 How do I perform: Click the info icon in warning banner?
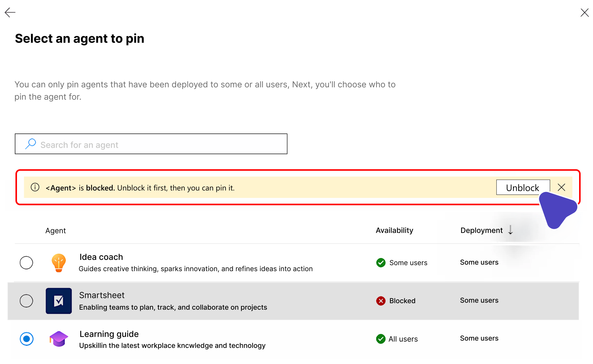[35, 187]
